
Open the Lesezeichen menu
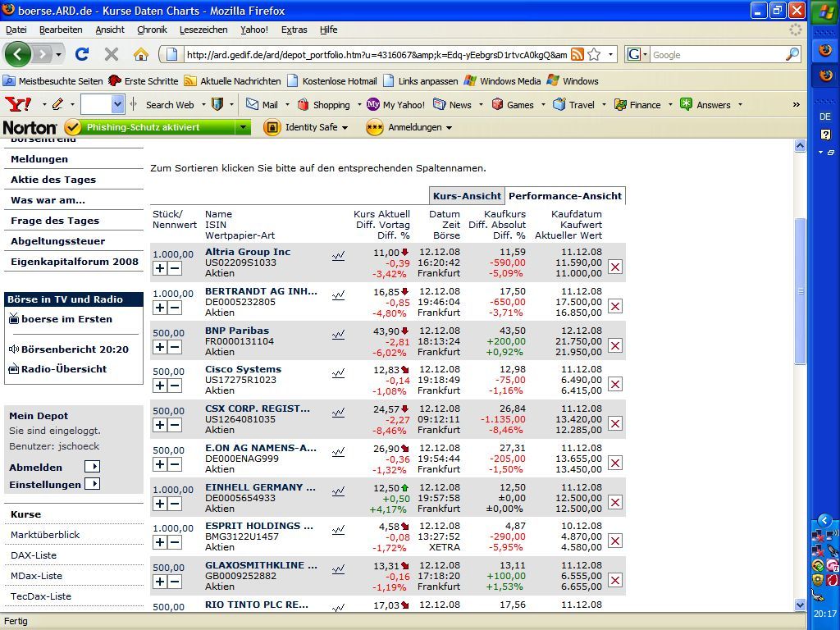[203, 30]
